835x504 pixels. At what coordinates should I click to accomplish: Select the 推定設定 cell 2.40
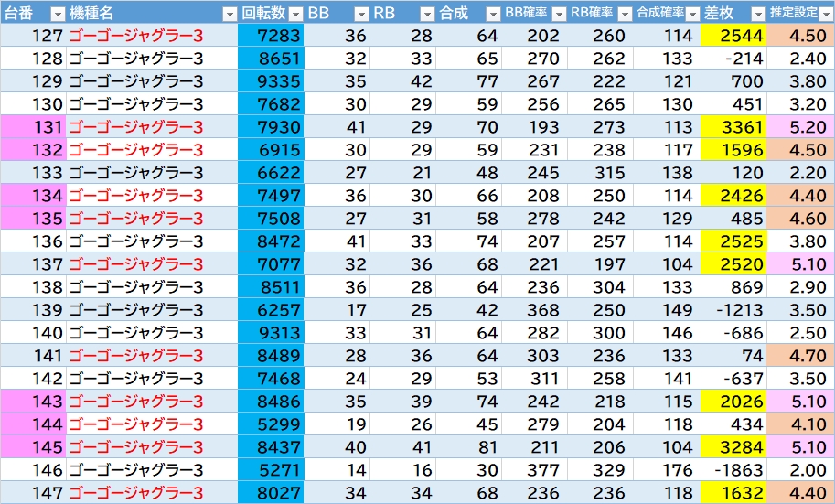point(801,58)
